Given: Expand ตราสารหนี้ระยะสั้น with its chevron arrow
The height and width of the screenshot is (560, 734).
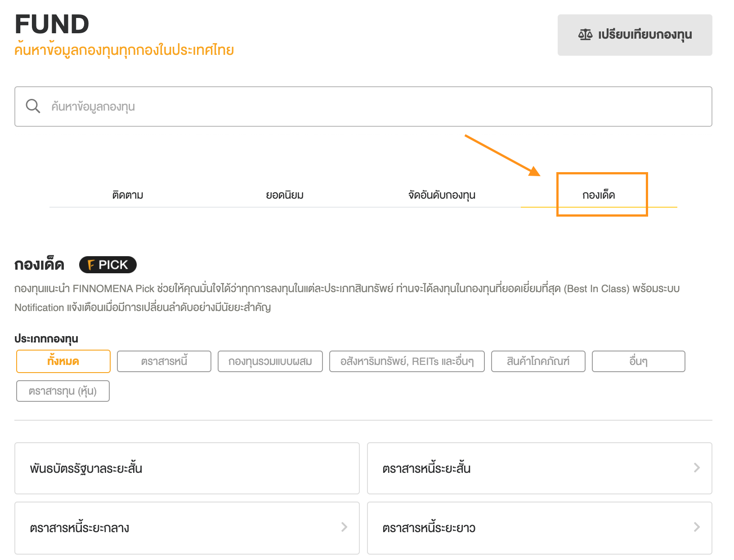Looking at the screenshot, I should point(697,468).
